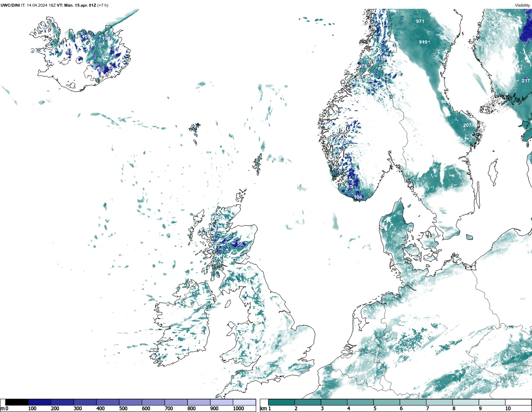Screen dimensions: 532x412
Task: Click the 700–800 m legend swatch
Action: [176, 402]
